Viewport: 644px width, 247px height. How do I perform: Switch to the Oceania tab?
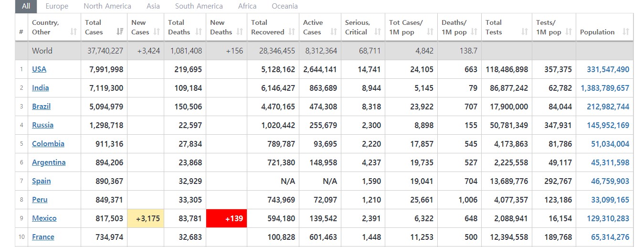[285, 6]
